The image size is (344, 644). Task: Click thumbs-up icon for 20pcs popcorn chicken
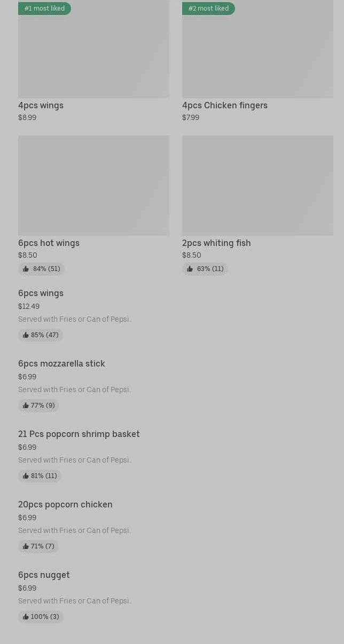[x=26, y=546]
